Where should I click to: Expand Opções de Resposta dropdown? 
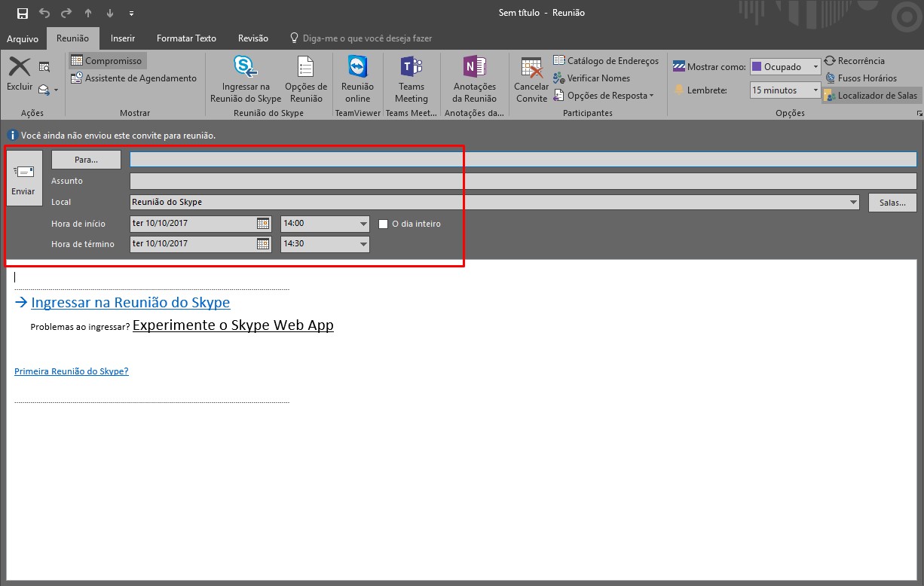click(604, 96)
